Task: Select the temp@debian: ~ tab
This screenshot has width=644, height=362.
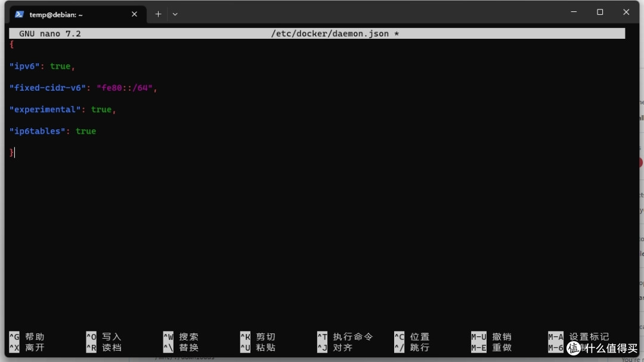Action: [x=56, y=14]
